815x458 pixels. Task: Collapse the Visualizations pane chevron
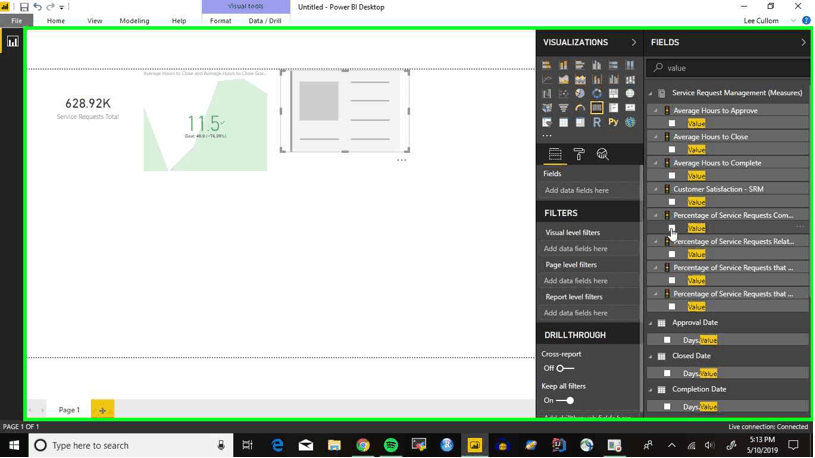point(634,42)
